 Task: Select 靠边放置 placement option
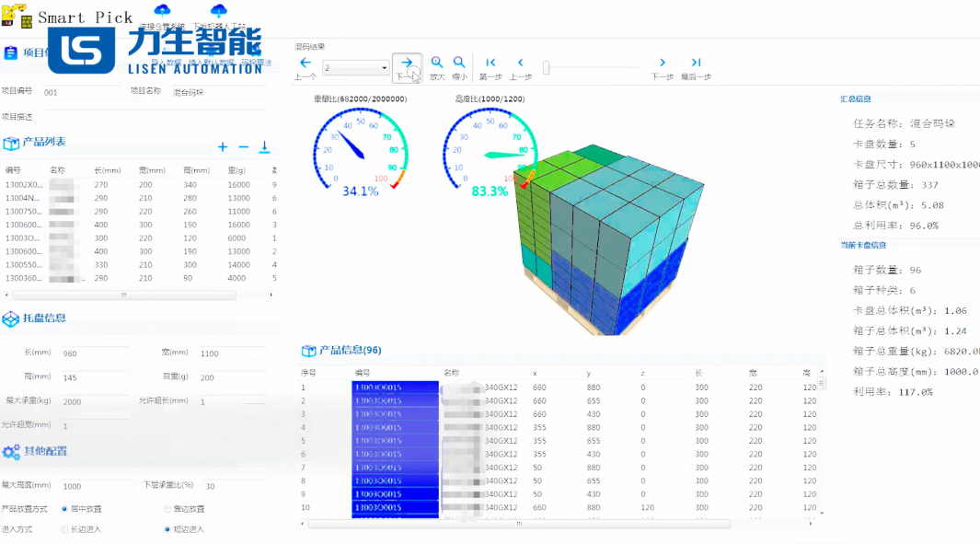click(x=167, y=509)
